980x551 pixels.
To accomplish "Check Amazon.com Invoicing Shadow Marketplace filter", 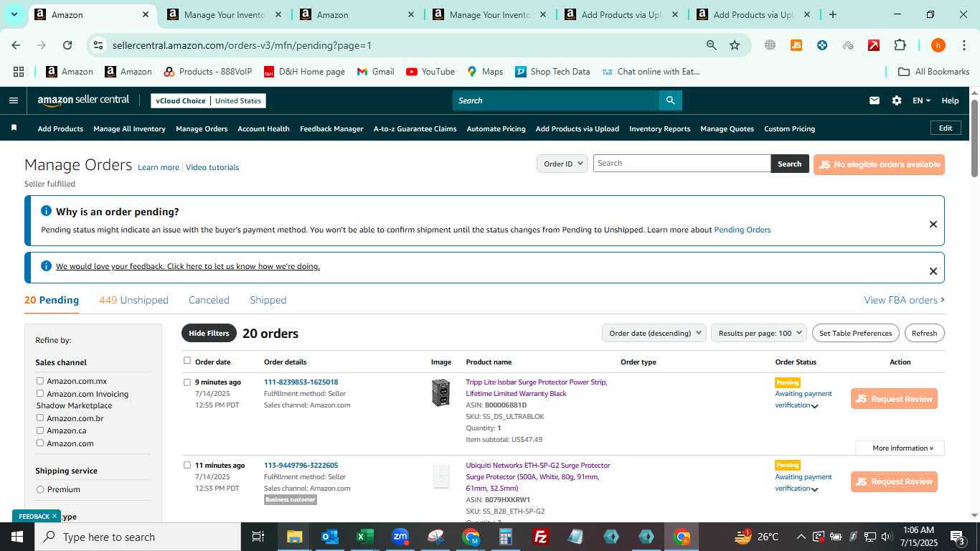I will 40,393.
